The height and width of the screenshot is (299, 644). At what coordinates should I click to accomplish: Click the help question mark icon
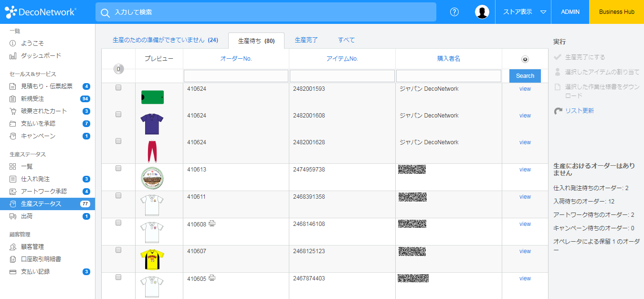tap(454, 12)
